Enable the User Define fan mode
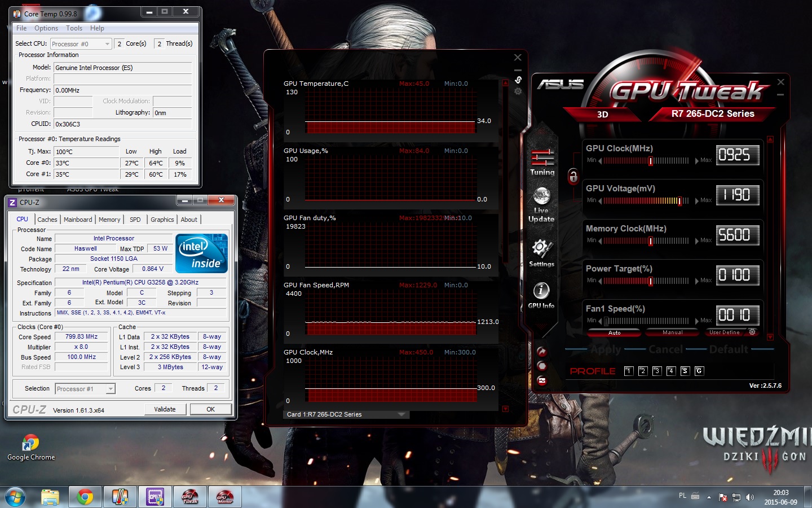This screenshot has height=508, width=812. 724,332
